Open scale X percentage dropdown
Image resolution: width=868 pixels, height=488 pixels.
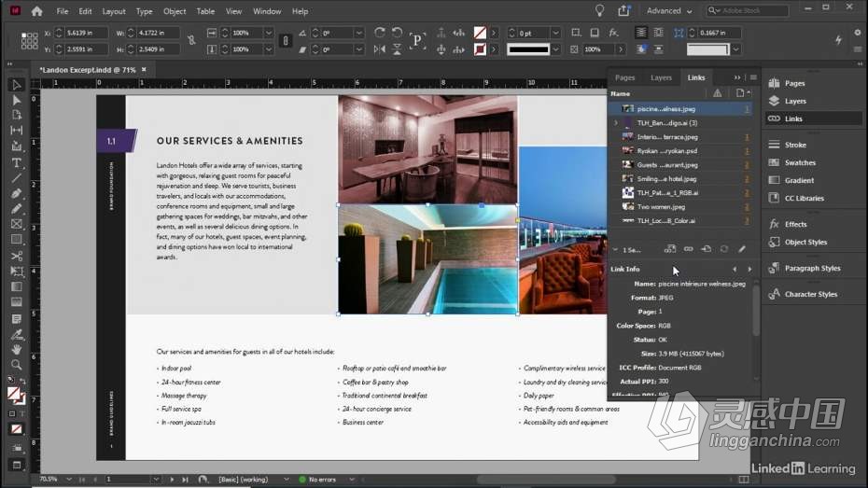269,33
